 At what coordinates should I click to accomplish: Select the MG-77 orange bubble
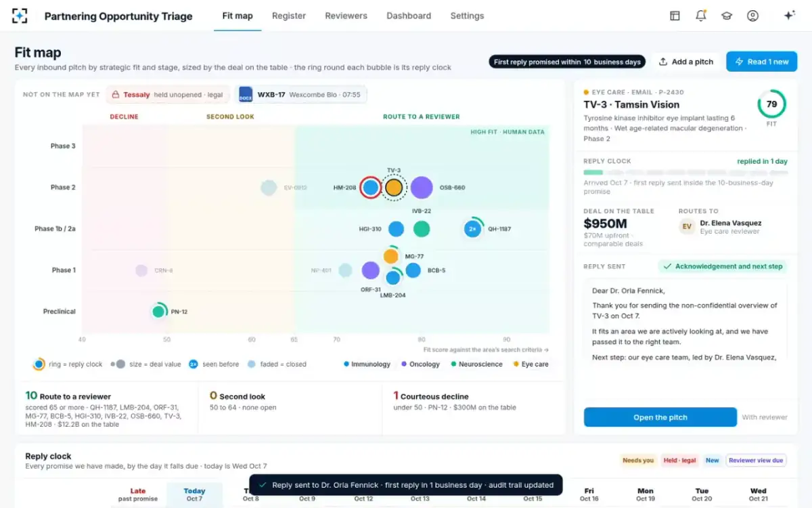pyautogui.click(x=391, y=256)
